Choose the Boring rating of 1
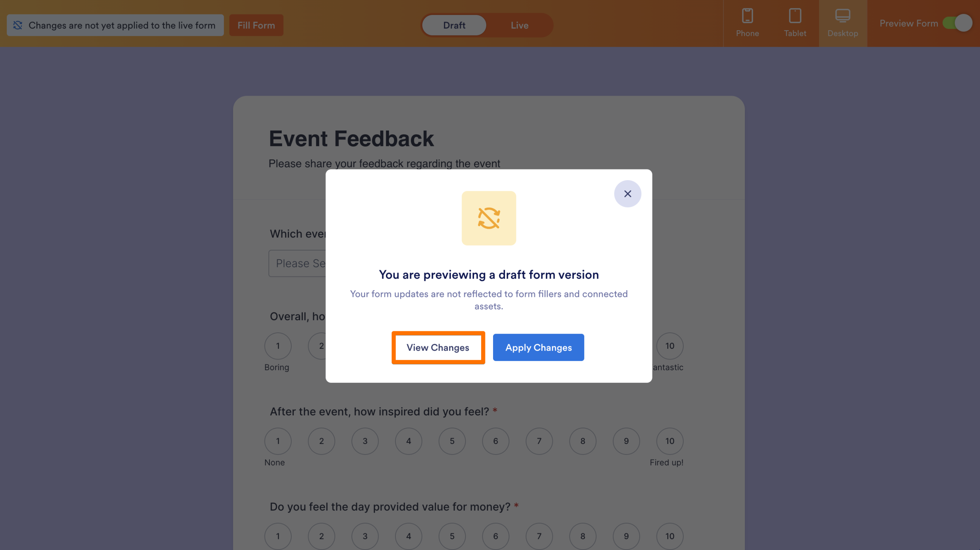This screenshot has height=550, width=980. [278, 345]
